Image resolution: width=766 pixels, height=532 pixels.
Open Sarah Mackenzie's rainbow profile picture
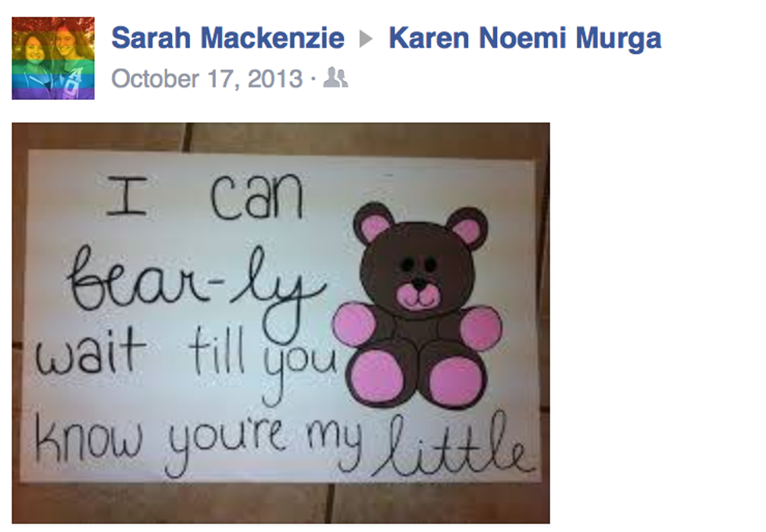tap(53, 58)
